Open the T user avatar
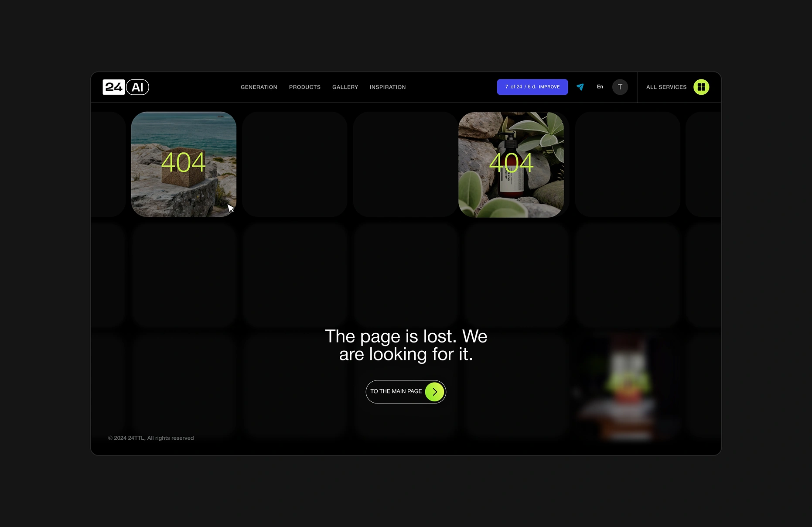The height and width of the screenshot is (527, 812). (x=620, y=87)
